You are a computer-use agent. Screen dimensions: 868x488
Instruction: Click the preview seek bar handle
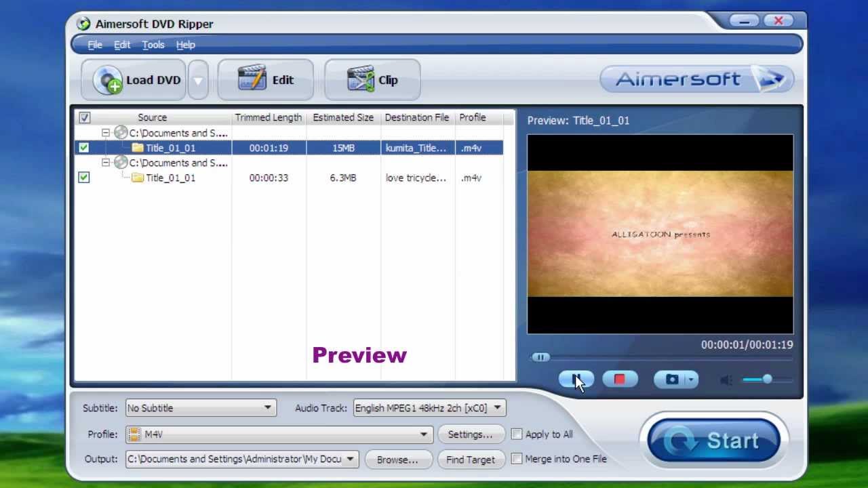point(540,357)
